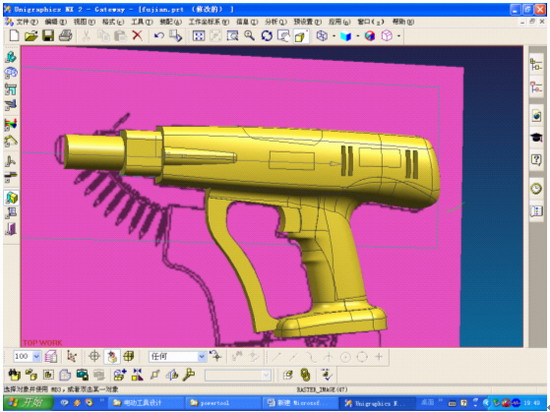Toggle the plus-shaped snap point icon
Screen dimensions: 550x412
379,357
